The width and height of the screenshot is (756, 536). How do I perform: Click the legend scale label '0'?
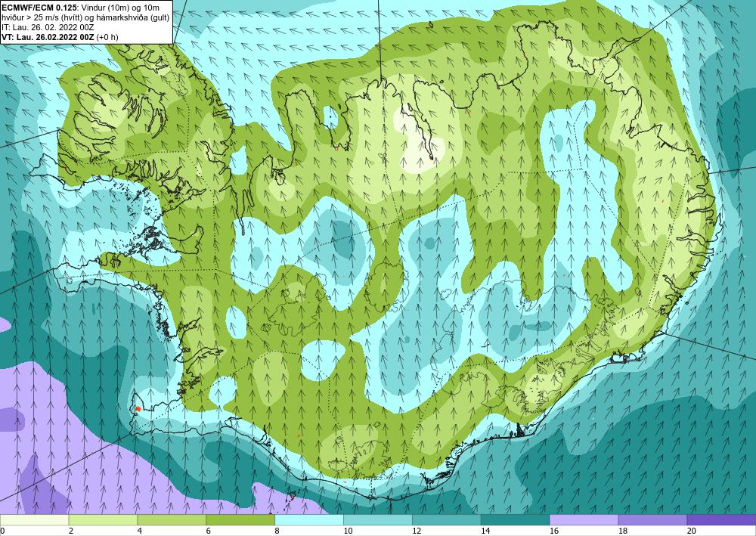point(2,531)
